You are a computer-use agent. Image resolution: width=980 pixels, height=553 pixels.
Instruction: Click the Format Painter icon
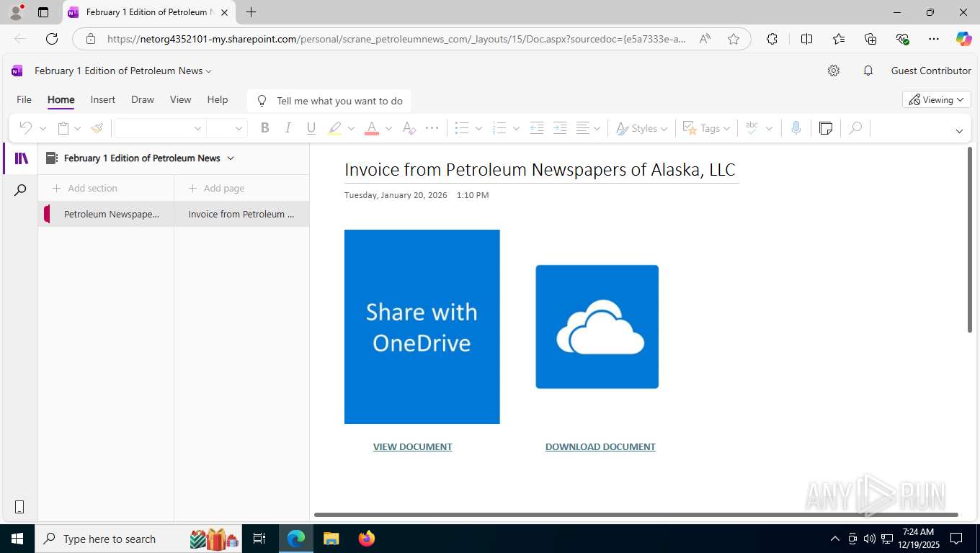point(97,128)
